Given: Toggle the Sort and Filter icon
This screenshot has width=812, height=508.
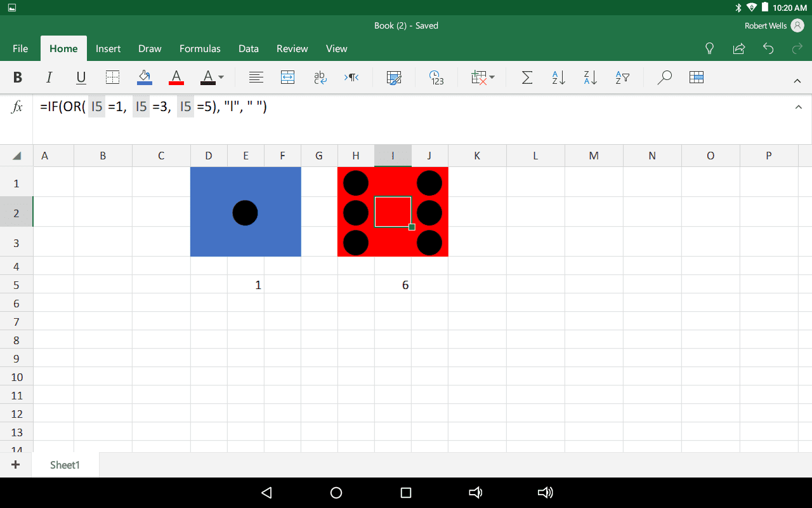Looking at the screenshot, I should (622, 77).
